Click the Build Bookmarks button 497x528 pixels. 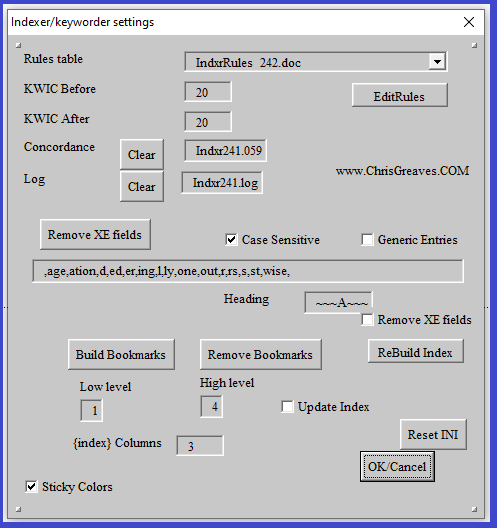(x=121, y=355)
